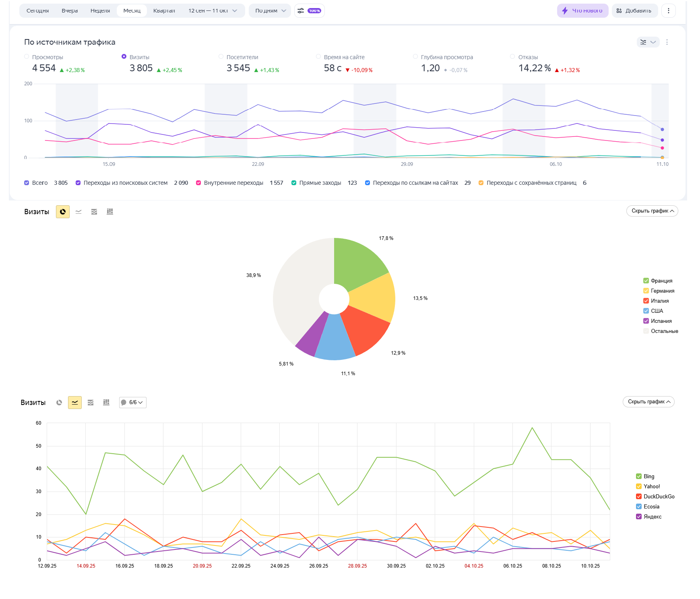Toggle Переходы из поисковых систем checkbox
700x599 pixels.
coord(78,183)
